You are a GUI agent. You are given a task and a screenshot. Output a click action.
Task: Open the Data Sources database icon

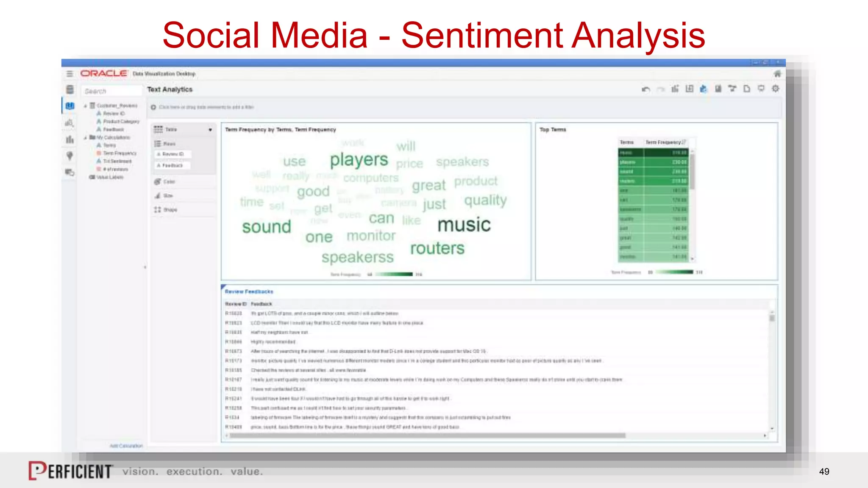pyautogui.click(x=70, y=89)
